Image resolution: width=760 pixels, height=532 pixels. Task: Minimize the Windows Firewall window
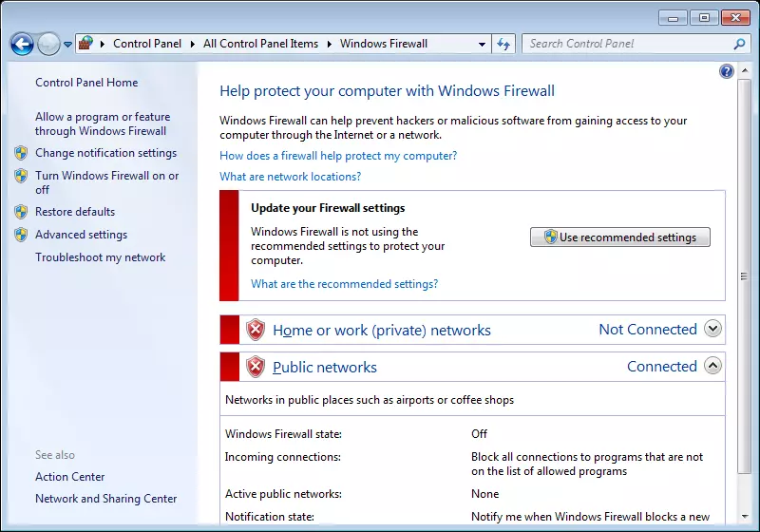673,18
